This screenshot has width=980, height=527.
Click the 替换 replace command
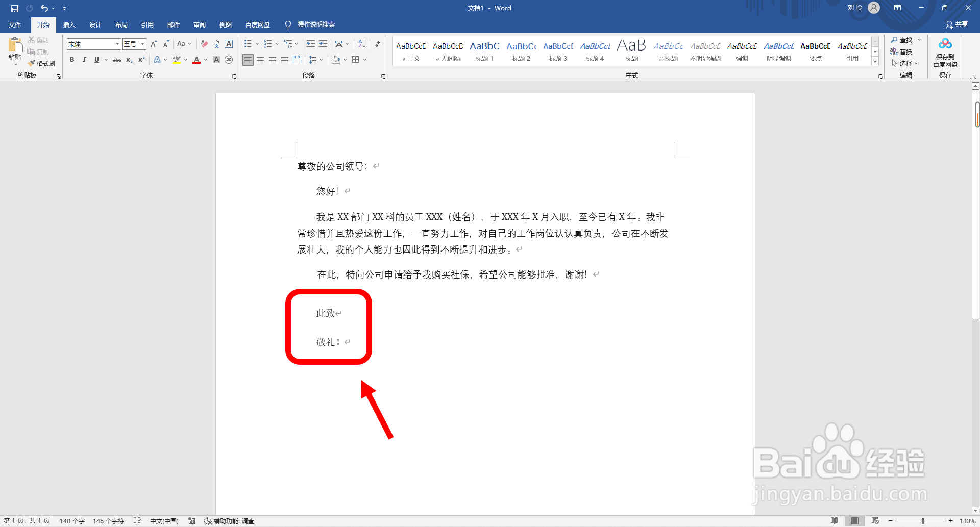click(906, 52)
